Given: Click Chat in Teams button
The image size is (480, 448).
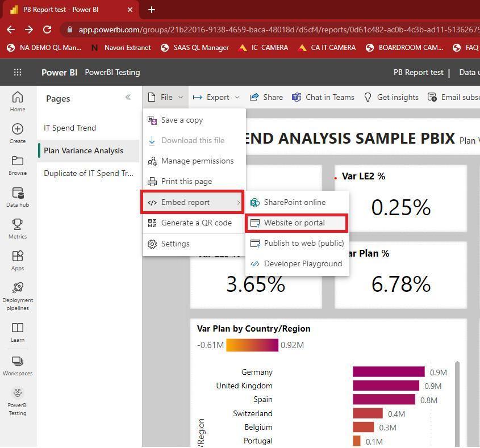Looking at the screenshot, I should tap(323, 97).
